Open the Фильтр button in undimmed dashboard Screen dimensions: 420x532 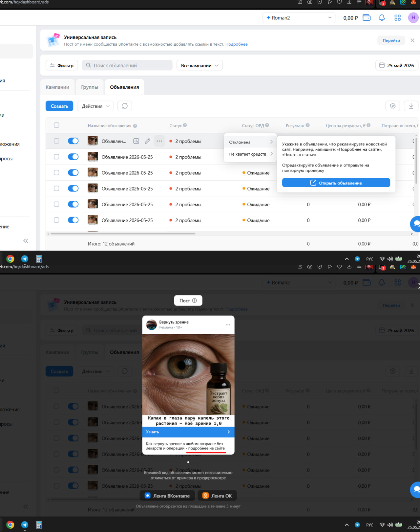point(62,65)
